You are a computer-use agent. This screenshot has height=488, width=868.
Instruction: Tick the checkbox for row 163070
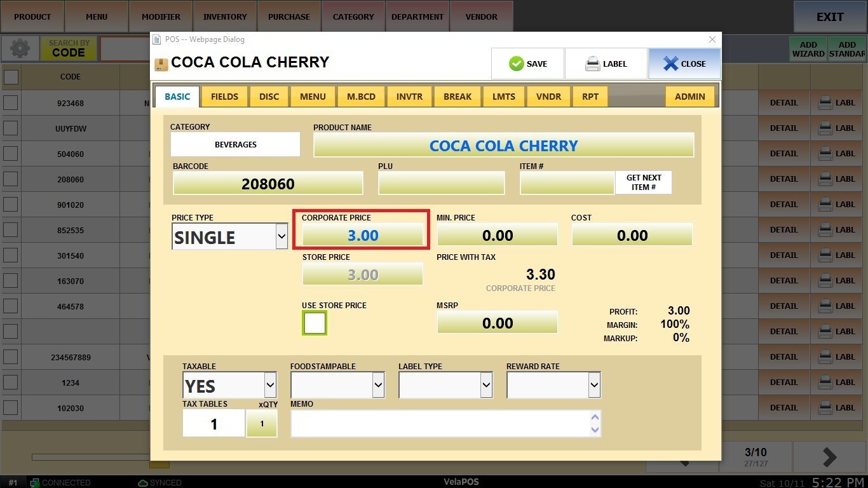click(x=11, y=280)
